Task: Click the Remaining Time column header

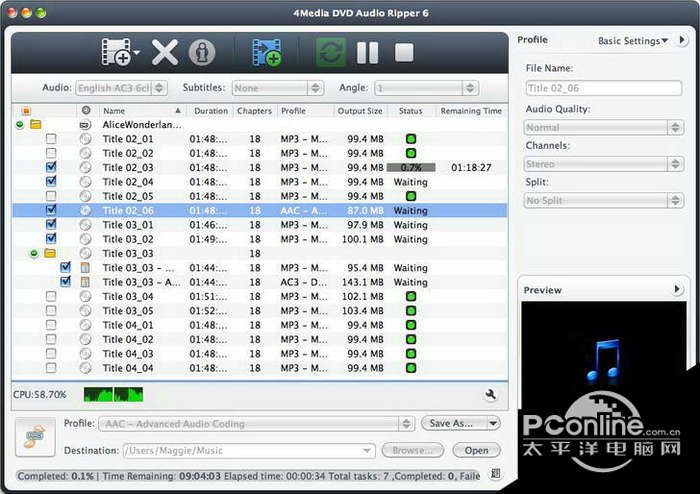Action: 471,111
